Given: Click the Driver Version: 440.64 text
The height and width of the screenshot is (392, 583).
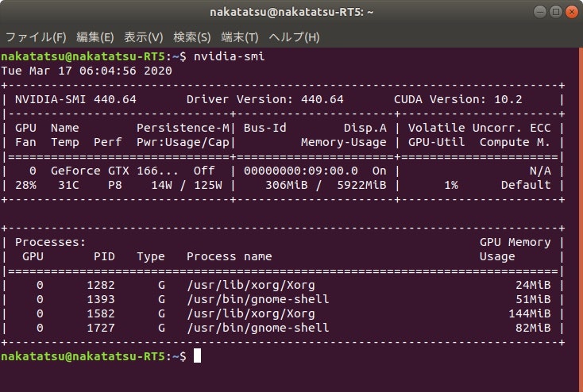Looking at the screenshot, I should click(x=264, y=99).
